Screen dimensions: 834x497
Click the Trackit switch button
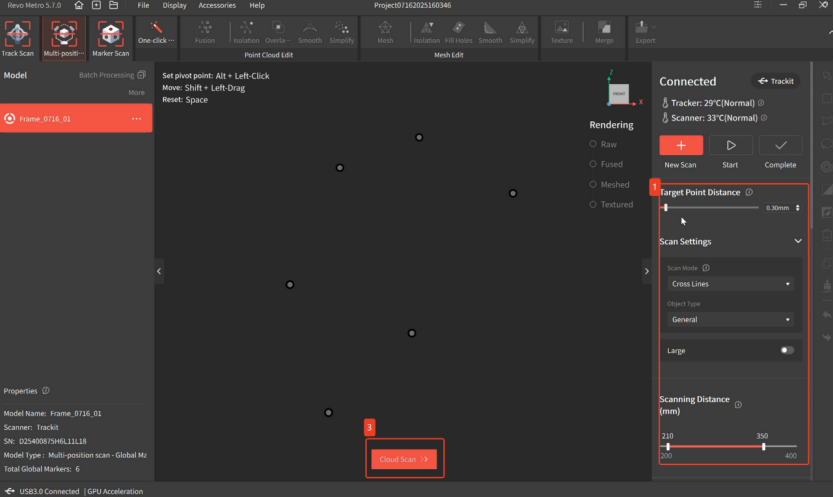[x=776, y=81]
